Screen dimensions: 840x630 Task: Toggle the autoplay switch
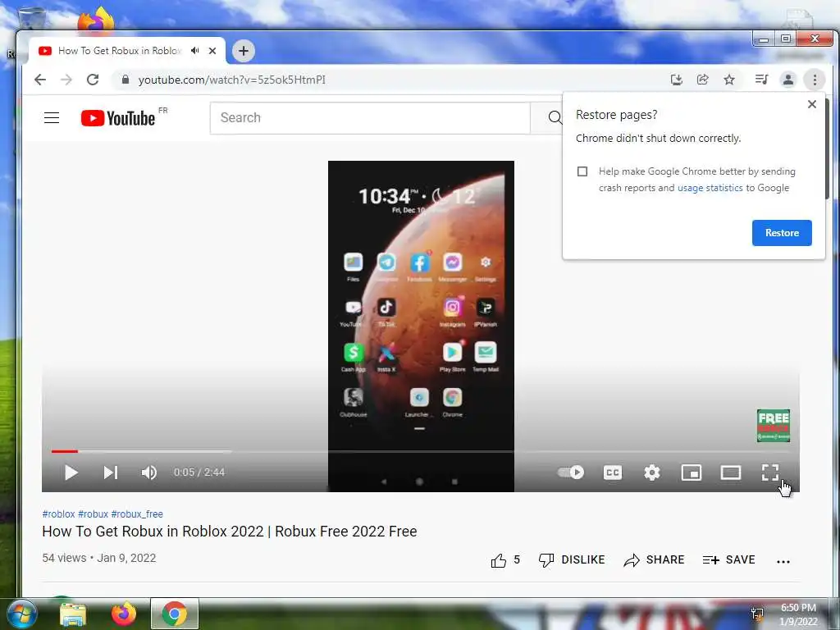[571, 472]
